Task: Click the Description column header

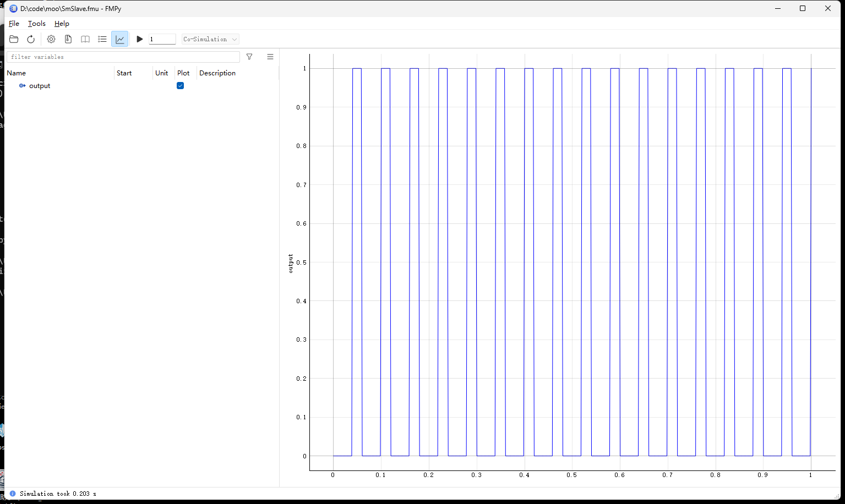Action: pos(238,73)
